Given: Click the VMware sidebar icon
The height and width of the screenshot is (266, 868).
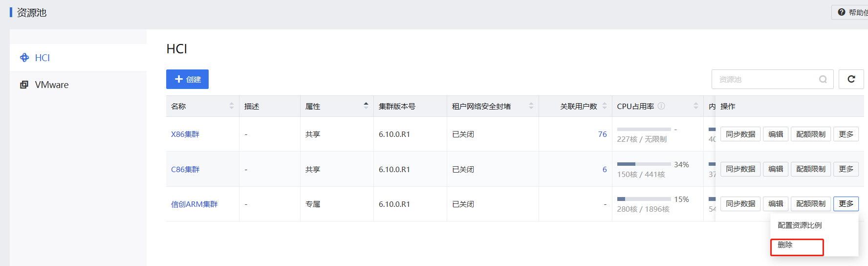Looking at the screenshot, I should coord(24,85).
